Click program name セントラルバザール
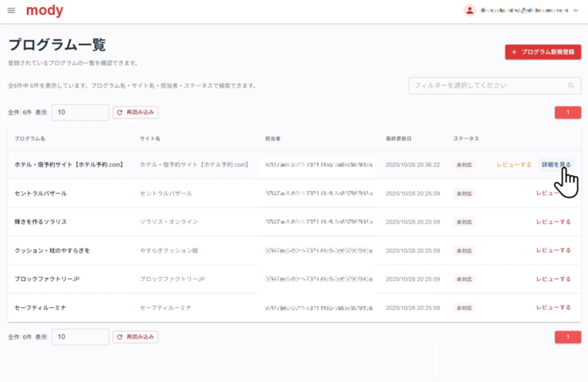 (x=41, y=193)
